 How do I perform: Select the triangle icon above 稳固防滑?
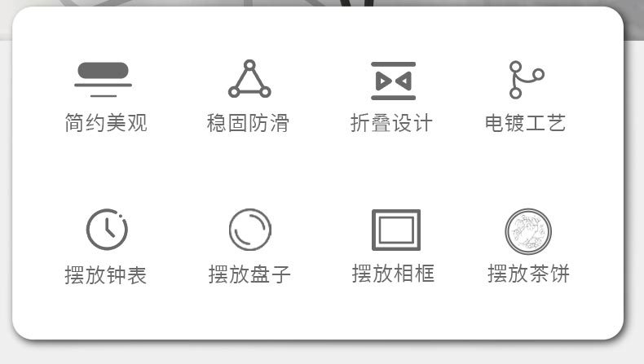pyautogui.click(x=249, y=79)
